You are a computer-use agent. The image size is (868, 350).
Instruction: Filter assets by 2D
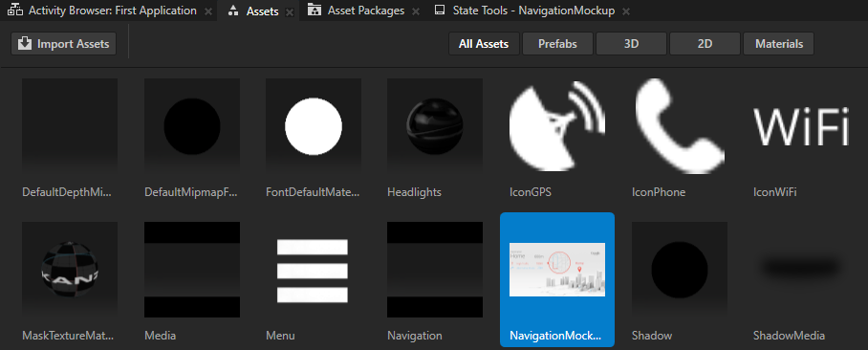pos(705,44)
